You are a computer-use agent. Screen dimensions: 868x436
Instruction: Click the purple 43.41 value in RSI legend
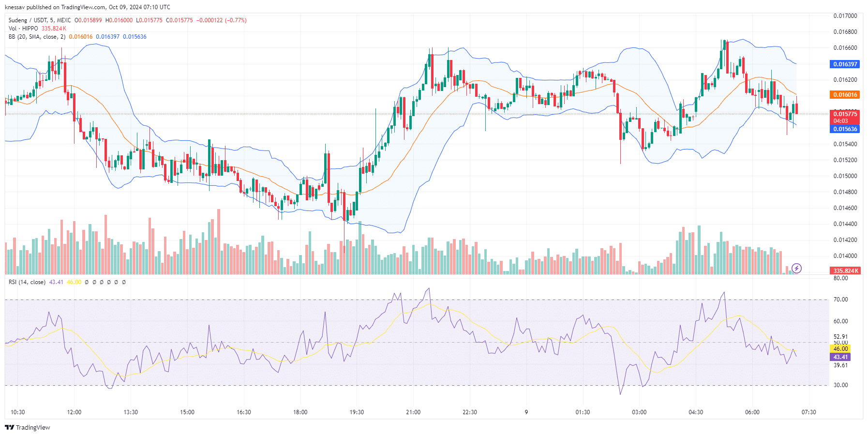56,282
